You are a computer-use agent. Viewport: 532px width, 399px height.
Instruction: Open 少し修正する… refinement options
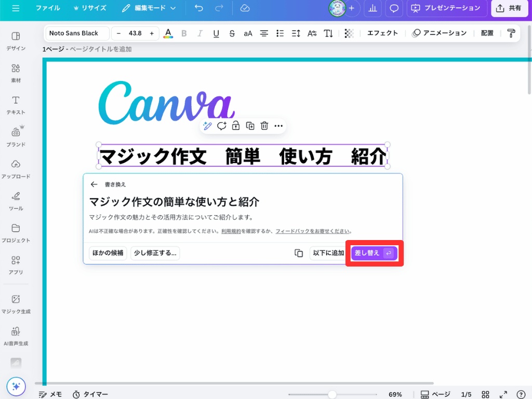pyautogui.click(x=155, y=253)
